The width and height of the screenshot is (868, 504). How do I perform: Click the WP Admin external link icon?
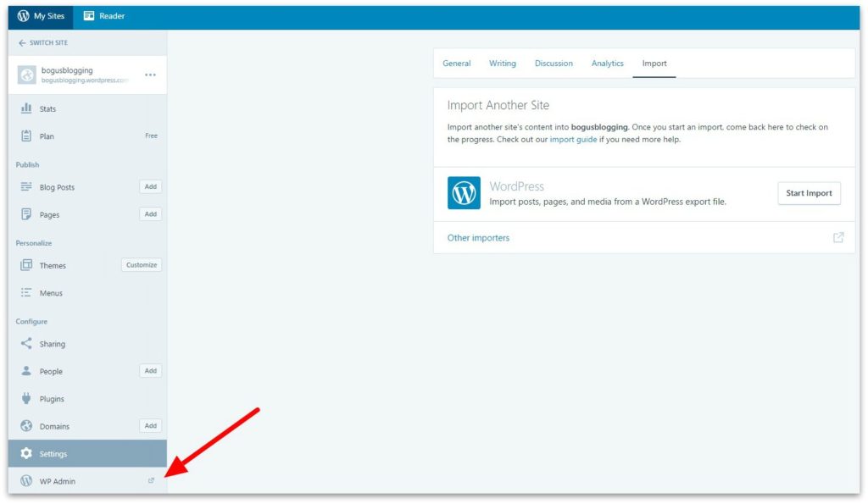click(151, 480)
